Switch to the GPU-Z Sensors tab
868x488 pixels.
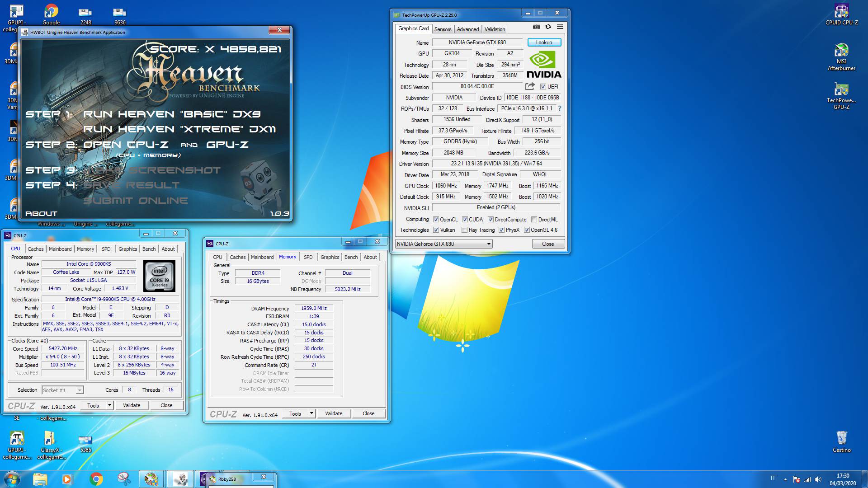pyautogui.click(x=443, y=29)
